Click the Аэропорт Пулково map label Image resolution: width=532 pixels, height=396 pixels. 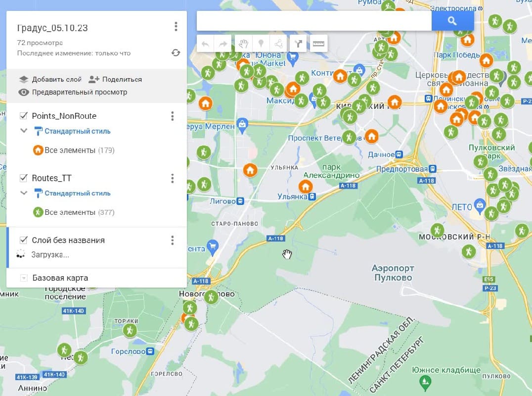point(393,273)
